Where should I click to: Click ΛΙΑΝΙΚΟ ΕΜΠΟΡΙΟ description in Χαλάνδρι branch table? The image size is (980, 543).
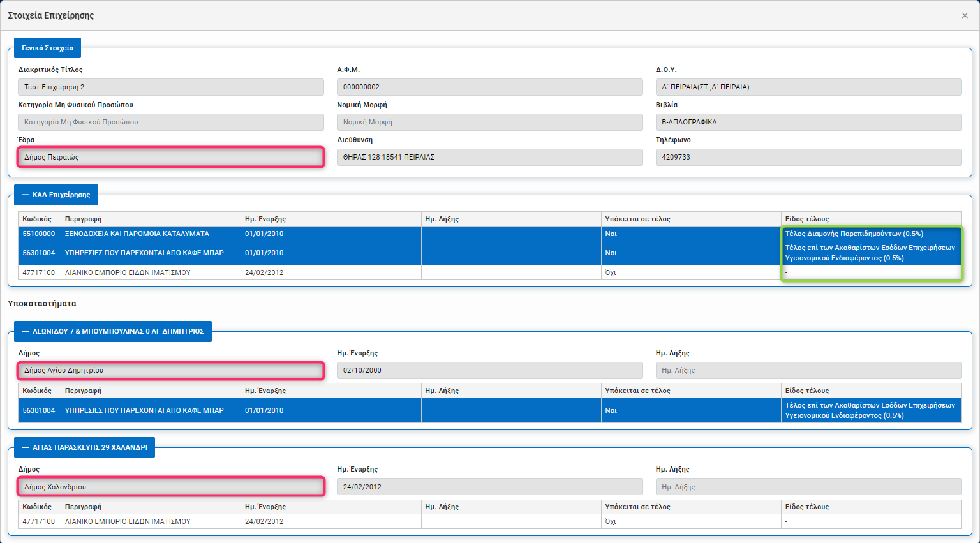coord(151,521)
